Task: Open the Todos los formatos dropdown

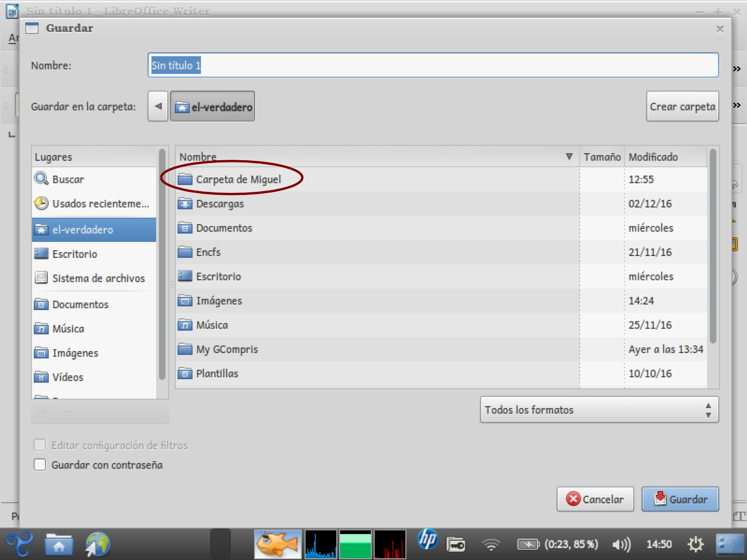Action: 599,410
